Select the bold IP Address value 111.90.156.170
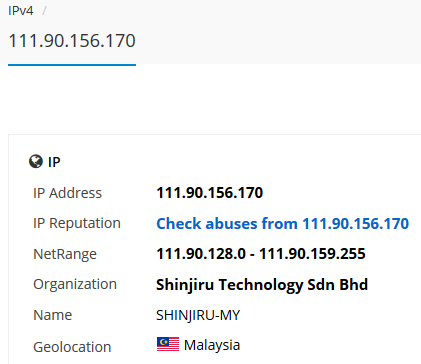Image resolution: width=421 pixels, height=364 pixels. coord(210,193)
